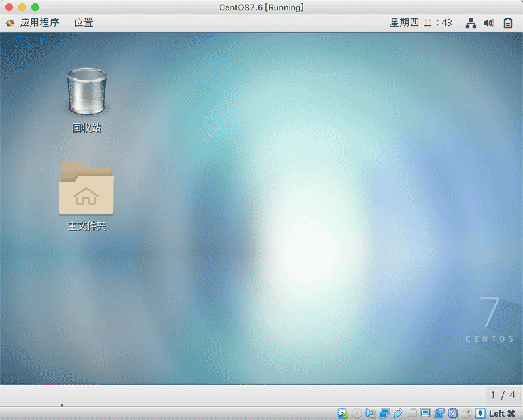523x420 pixels.
Task: Open the 位置 menu
Action: [x=84, y=22]
